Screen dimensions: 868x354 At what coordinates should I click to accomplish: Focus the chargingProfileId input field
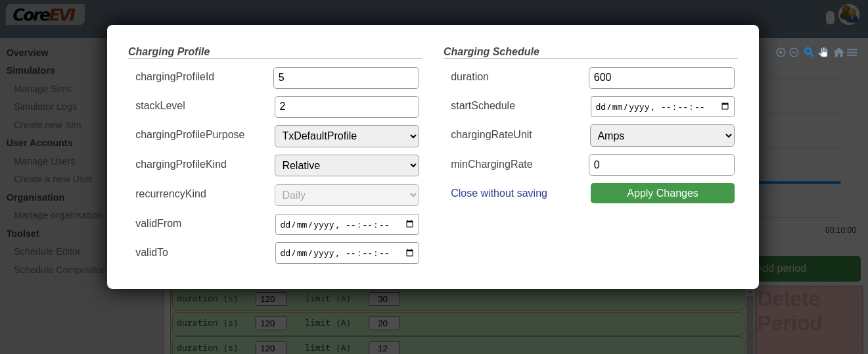point(346,78)
